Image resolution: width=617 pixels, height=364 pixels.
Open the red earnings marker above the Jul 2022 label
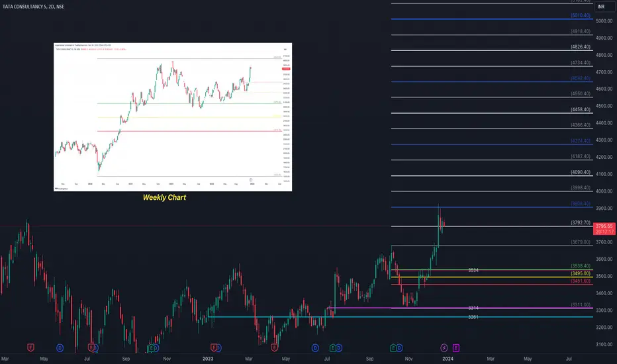[x=91, y=347]
